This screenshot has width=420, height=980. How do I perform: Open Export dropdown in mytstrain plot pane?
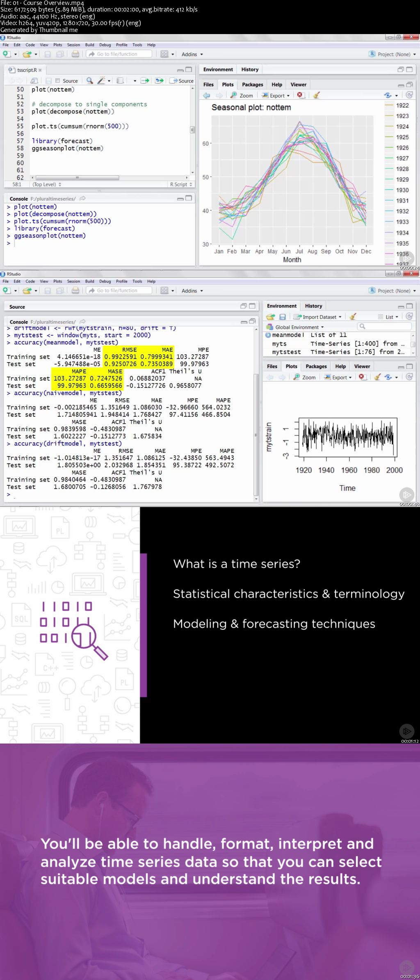[338, 377]
